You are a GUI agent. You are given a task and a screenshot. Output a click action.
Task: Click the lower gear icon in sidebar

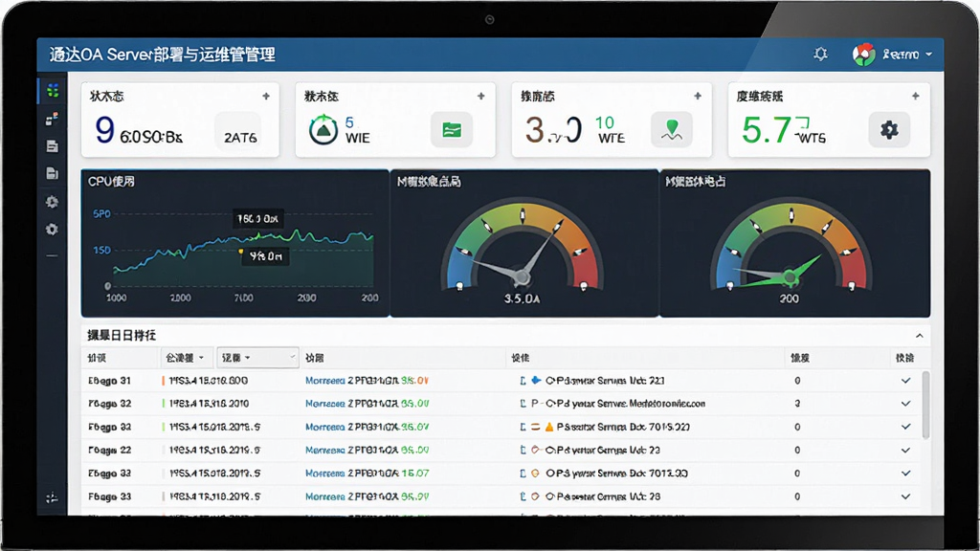[x=52, y=230]
